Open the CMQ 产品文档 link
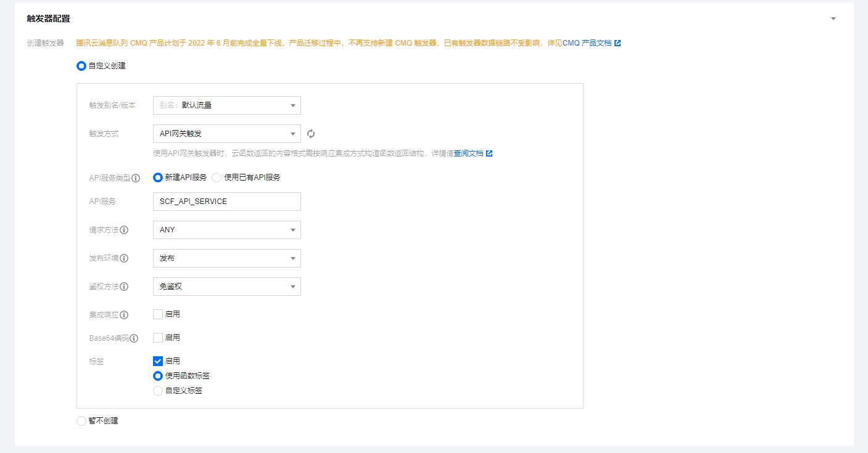868x453 pixels. pos(587,43)
